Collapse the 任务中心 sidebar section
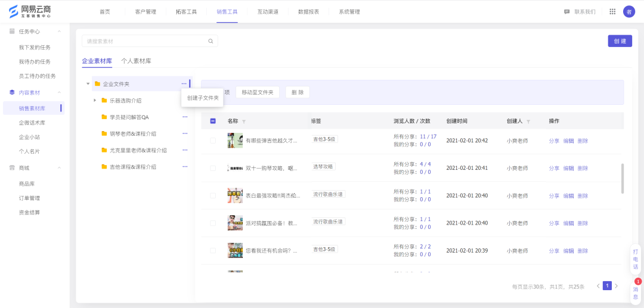Viewport: 644px width, 308px height. point(59,32)
